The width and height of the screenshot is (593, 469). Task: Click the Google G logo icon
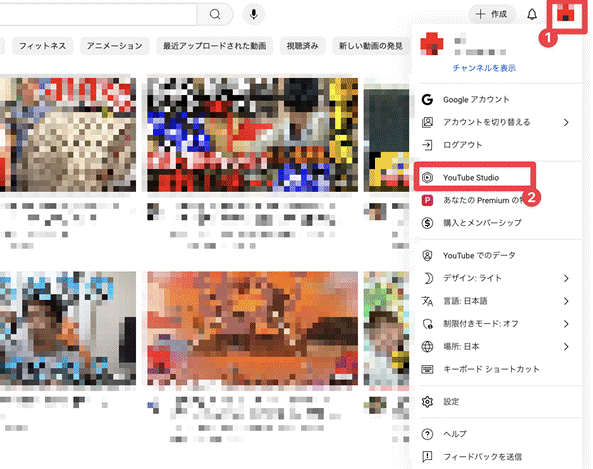coord(427,99)
